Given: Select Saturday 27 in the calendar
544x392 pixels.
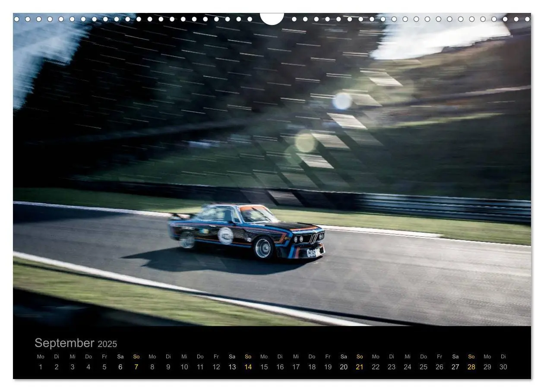Looking at the screenshot, I should click(x=455, y=367).
